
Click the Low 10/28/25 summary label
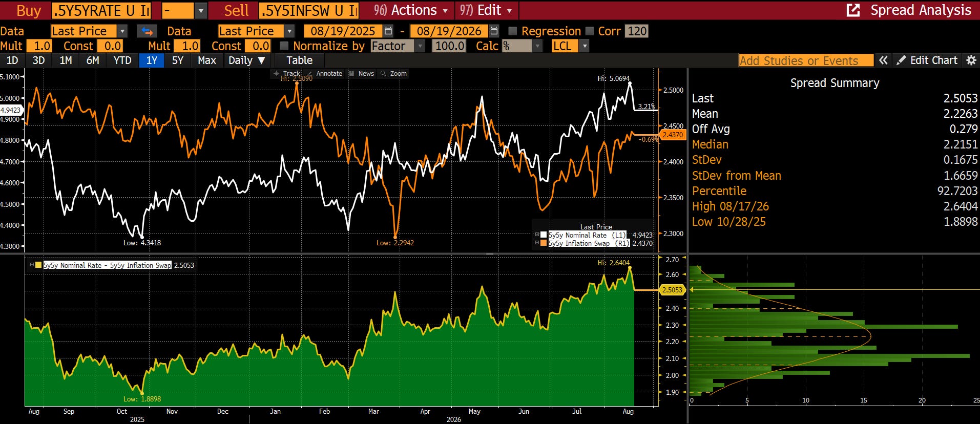(729, 222)
